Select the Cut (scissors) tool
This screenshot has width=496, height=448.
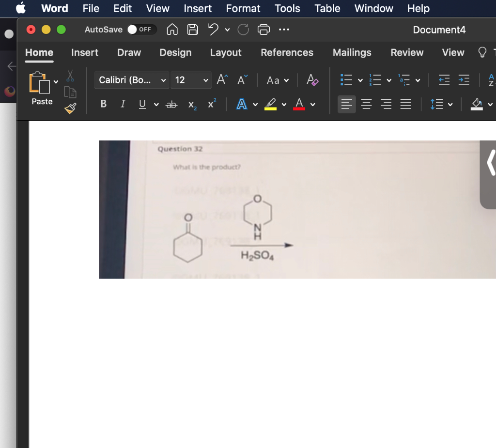(x=69, y=76)
